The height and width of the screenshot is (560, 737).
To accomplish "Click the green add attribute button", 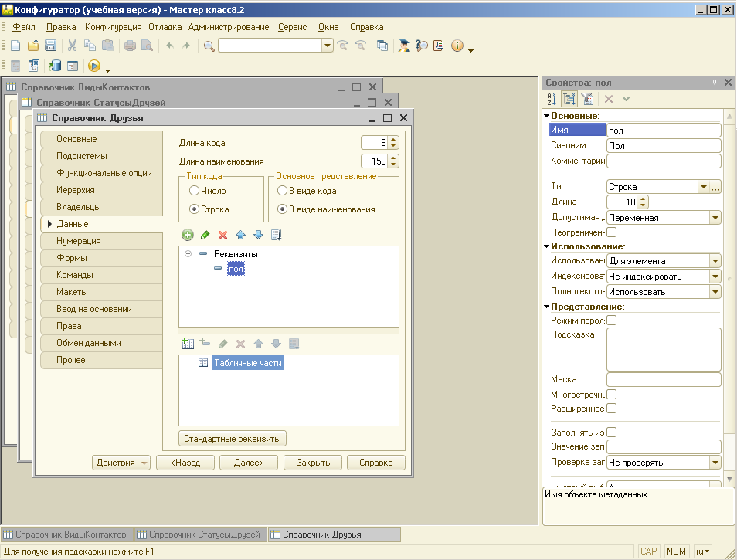I will pyautogui.click(x=187, y=235).
